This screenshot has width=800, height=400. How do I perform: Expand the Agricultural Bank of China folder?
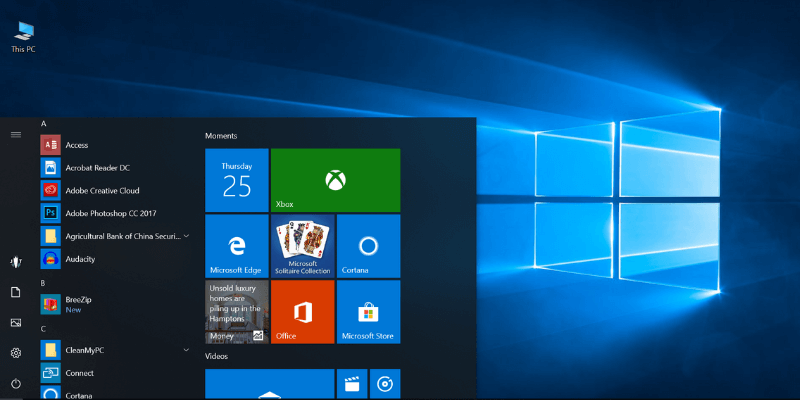pyautogui.click(x=187, y=236)
